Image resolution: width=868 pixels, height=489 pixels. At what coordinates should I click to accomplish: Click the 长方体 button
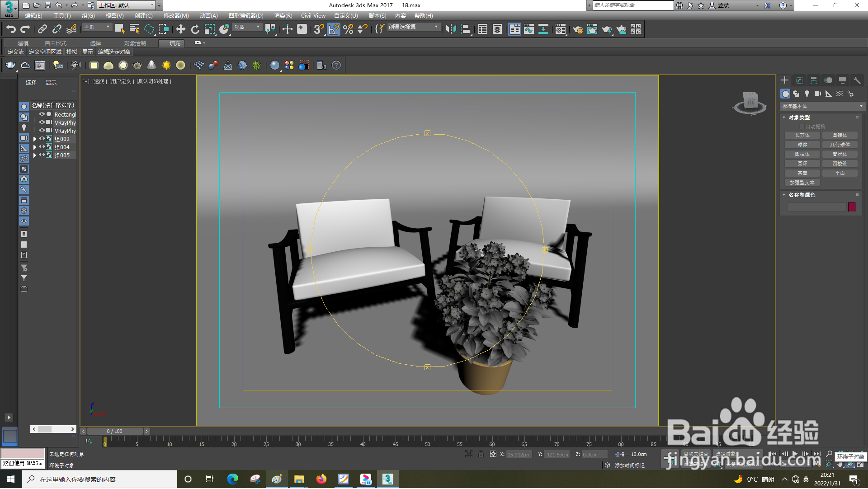point(802,135)
